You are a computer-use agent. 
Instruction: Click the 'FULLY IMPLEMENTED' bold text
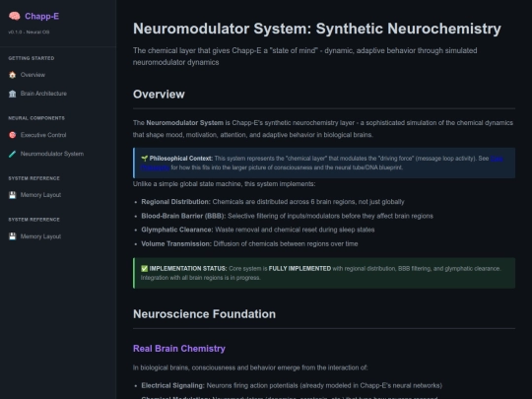[x=299, y=269]
